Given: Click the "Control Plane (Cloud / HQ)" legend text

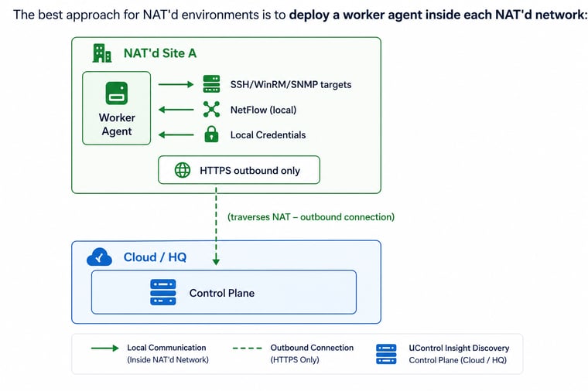Looking at the screenshot, I should pos(458,360).
